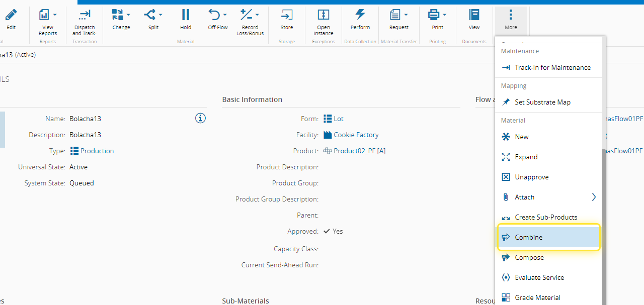Open the Product02_PF product link

pos(359,151)
